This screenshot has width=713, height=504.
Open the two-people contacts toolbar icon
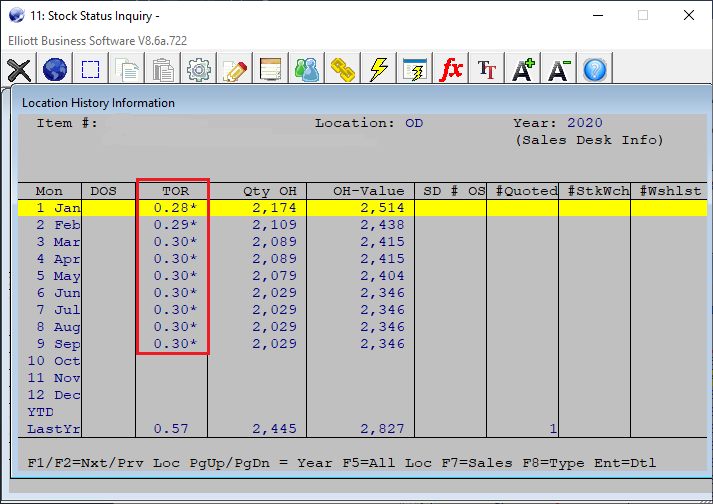click(x=307, y=69)
